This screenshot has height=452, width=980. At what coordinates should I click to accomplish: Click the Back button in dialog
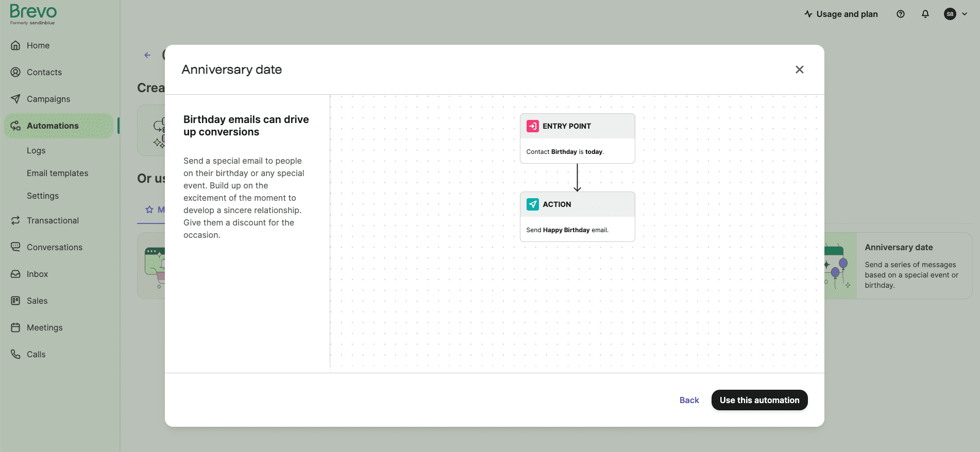pos(689,400)
